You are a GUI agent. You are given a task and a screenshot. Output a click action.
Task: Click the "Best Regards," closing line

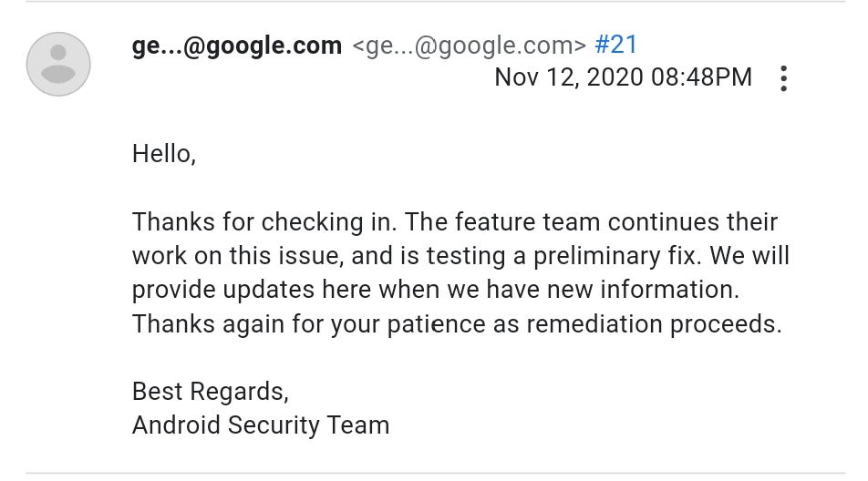pyautogui.click(x=211, y=393)
